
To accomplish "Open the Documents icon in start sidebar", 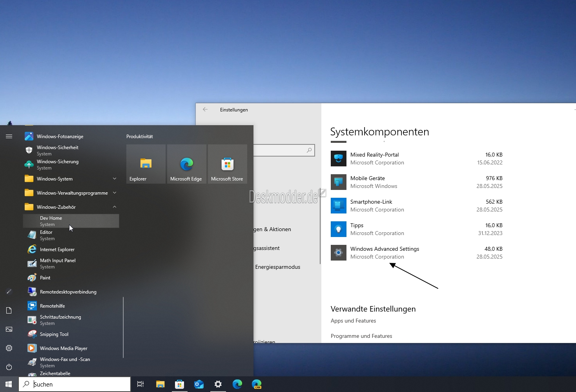I will (x=9, y=310).
